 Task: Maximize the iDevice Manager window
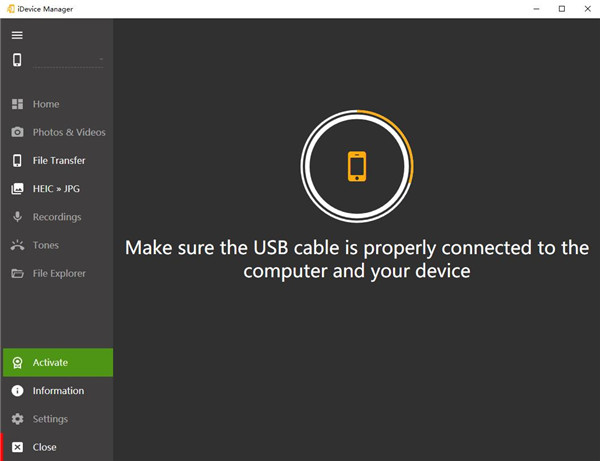click(x=562, y=9)
